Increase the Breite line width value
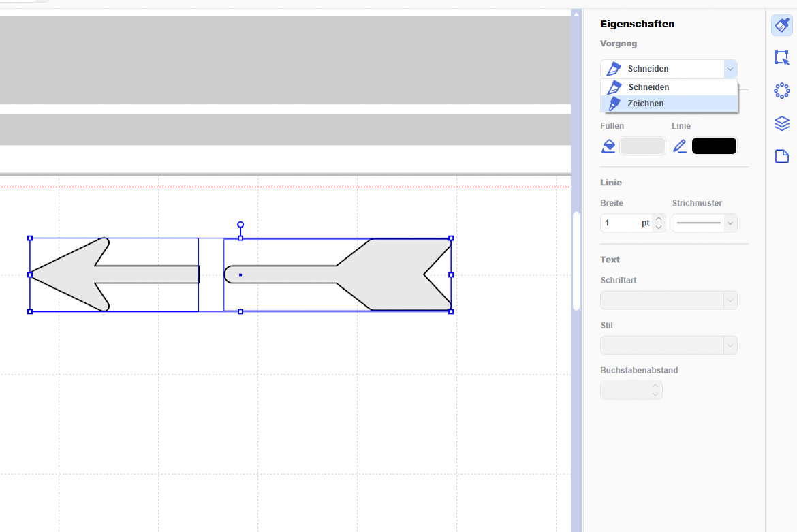Screen dimensions: 797x532 point(658,219)
